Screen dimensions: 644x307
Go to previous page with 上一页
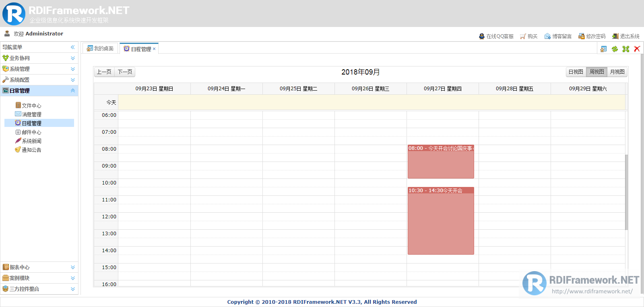(104, 72)
